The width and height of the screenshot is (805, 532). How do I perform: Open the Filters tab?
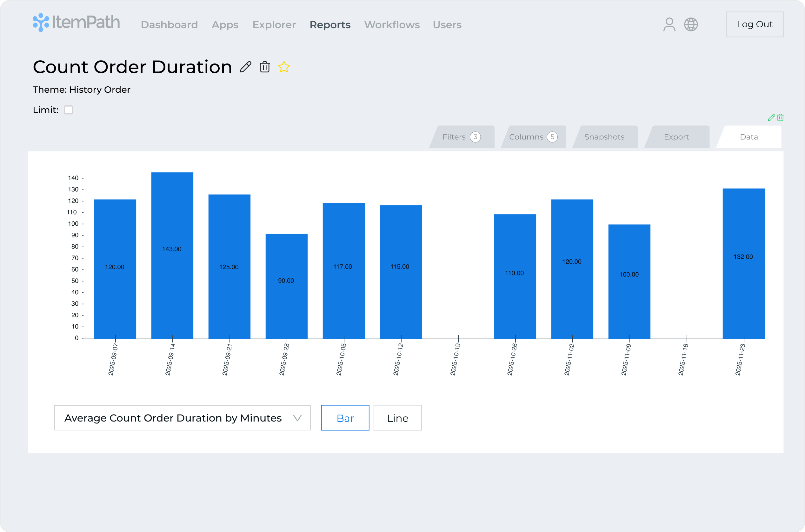[461, 137]
